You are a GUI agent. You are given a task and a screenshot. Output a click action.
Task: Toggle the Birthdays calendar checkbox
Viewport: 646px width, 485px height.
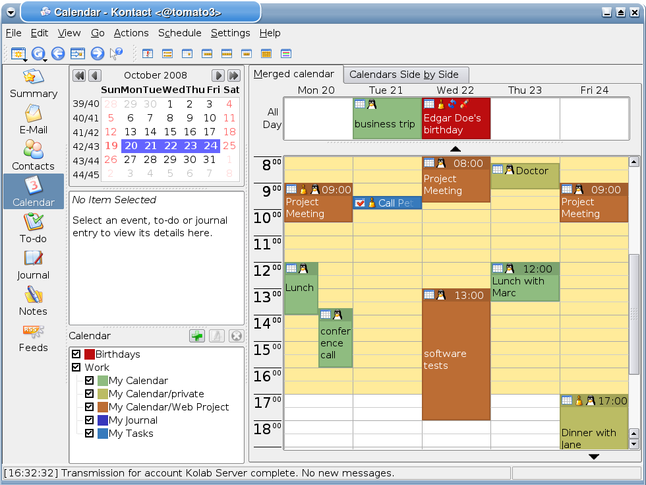coord(76,354)
